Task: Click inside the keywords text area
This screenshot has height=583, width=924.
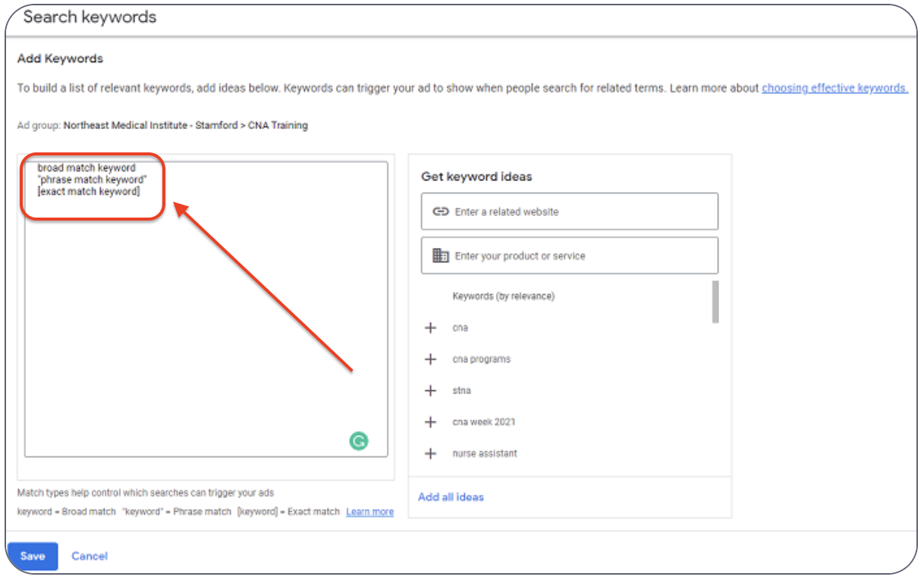Action: tap(206, 309)
